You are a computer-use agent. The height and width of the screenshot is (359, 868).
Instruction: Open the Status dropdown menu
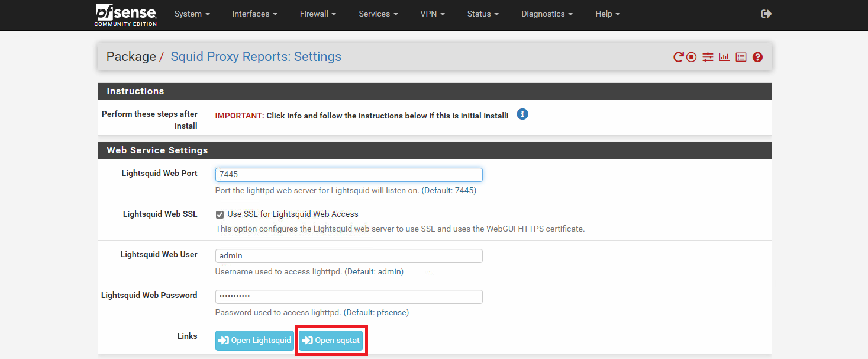[483, 14]
